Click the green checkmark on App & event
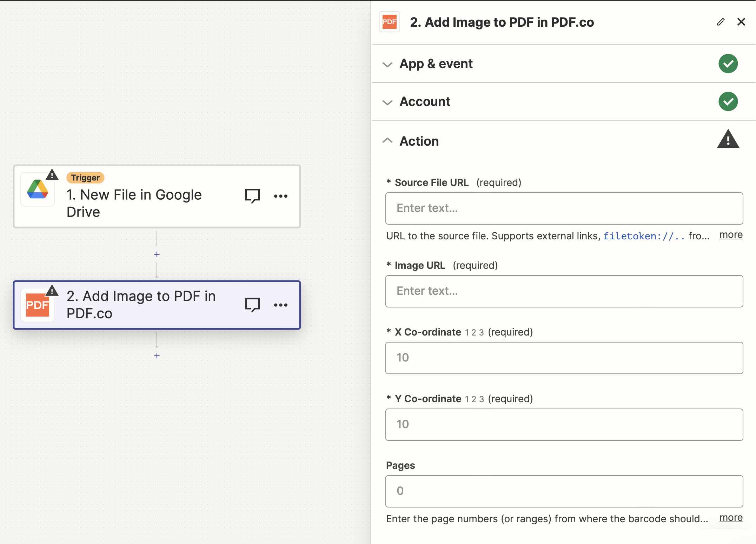 pos(728,64)
